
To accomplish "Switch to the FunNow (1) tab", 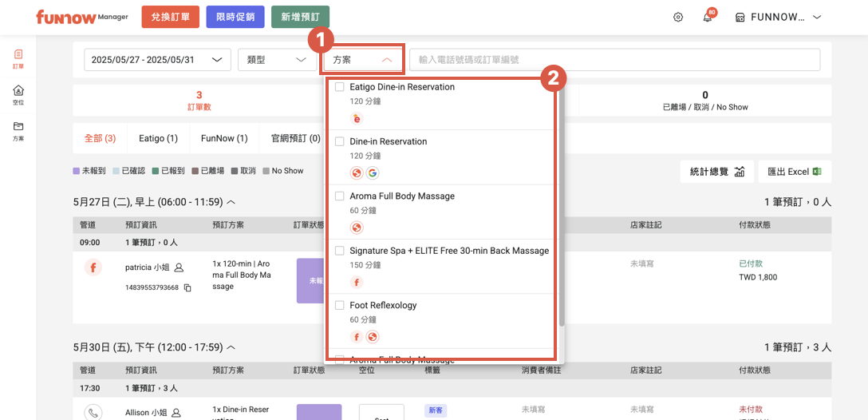I will coord(224,138).
